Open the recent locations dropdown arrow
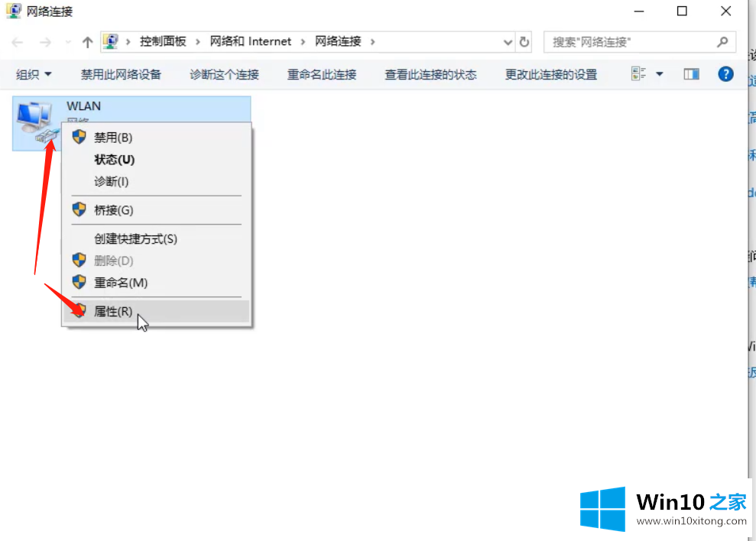Viewport: 756px width, 541px height. coord(68,43)
